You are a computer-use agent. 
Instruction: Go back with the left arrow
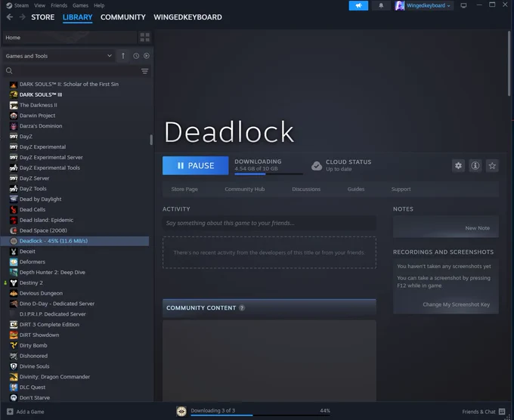pos(10,17)
